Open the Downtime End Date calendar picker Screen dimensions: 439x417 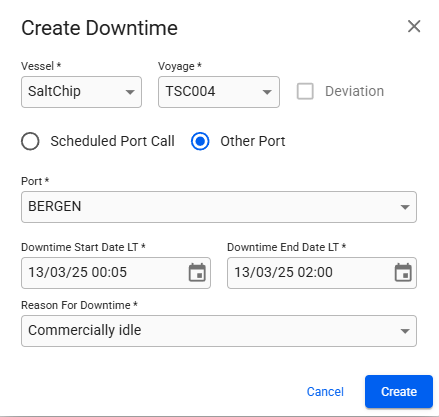[x=403, y=273]
